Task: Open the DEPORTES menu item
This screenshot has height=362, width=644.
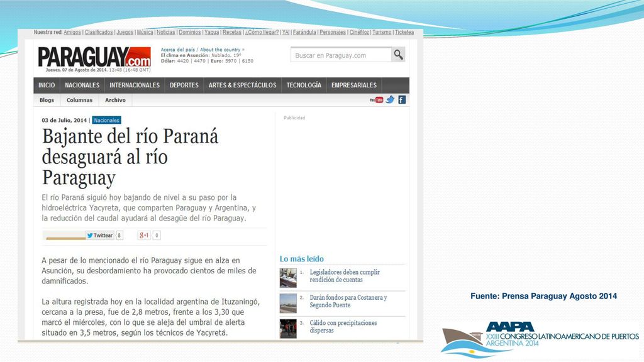Action: [x=184, y=85]
